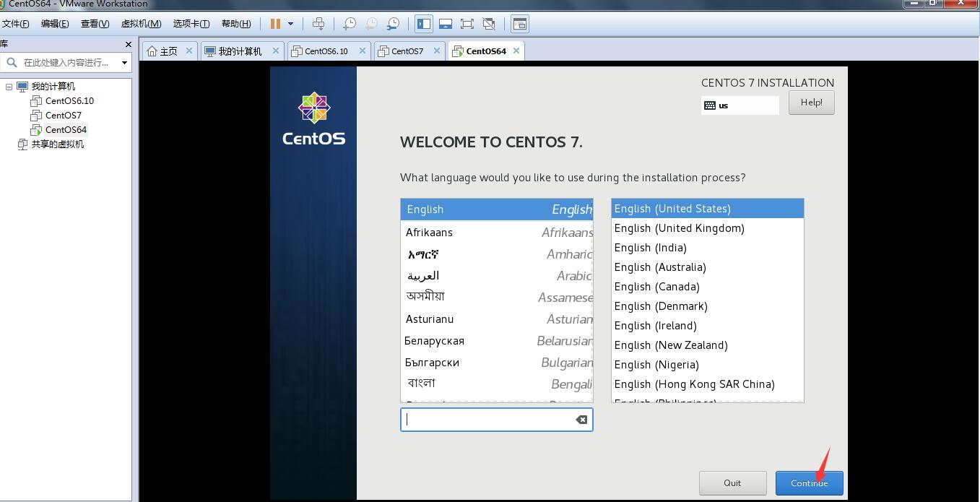Collapse the 我的计算机 tree node
The image size is (980, 502).
point(9,87)
